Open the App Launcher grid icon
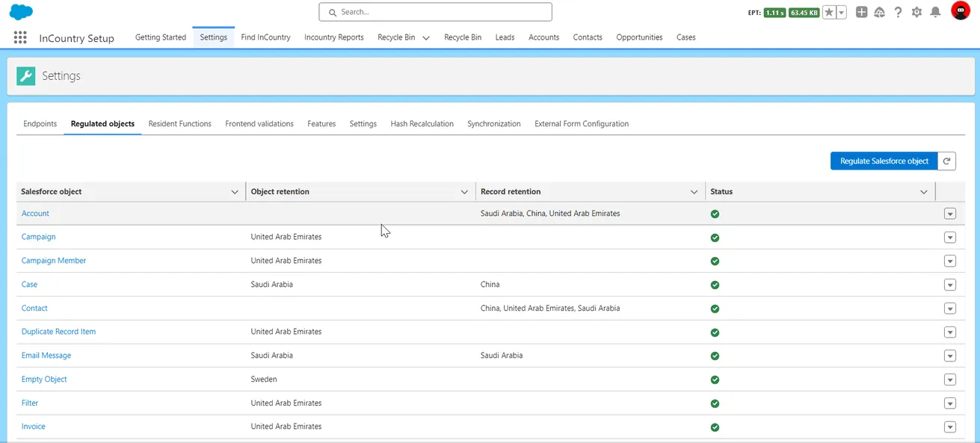 coord(20,38)
